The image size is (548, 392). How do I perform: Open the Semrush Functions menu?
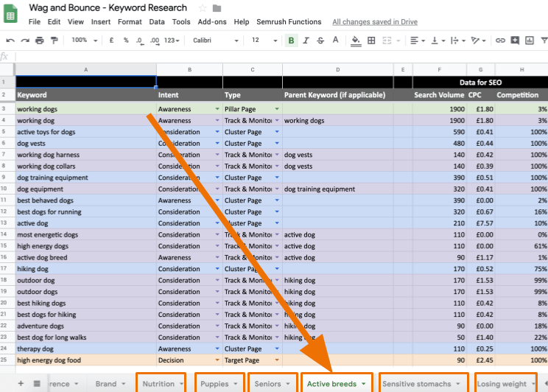[289, 22]
